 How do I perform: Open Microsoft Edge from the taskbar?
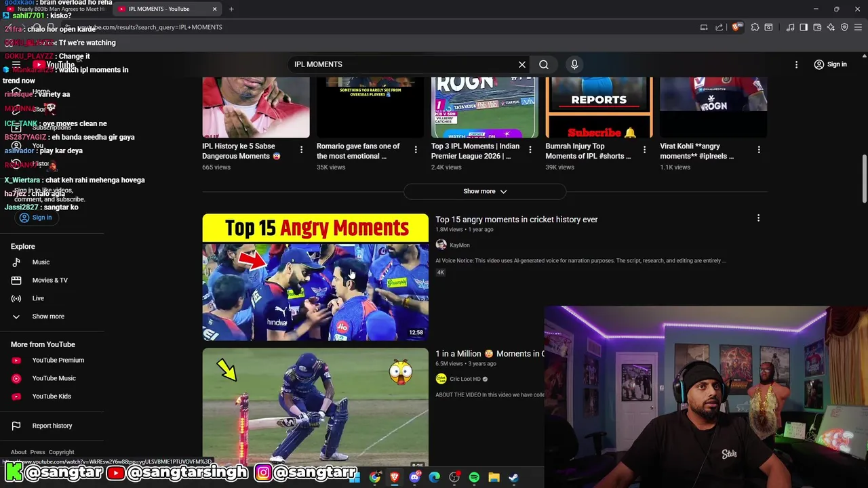point(434,477)
